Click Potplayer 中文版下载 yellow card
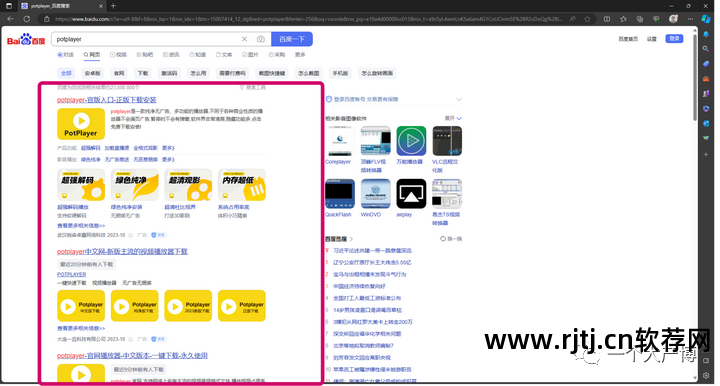The height and width of the screenshot is (386, 720). [81, 306]
